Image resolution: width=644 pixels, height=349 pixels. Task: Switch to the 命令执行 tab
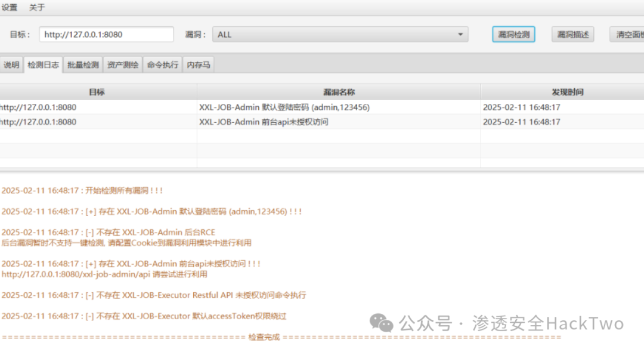pyautogui.click(x=163, y=64)
